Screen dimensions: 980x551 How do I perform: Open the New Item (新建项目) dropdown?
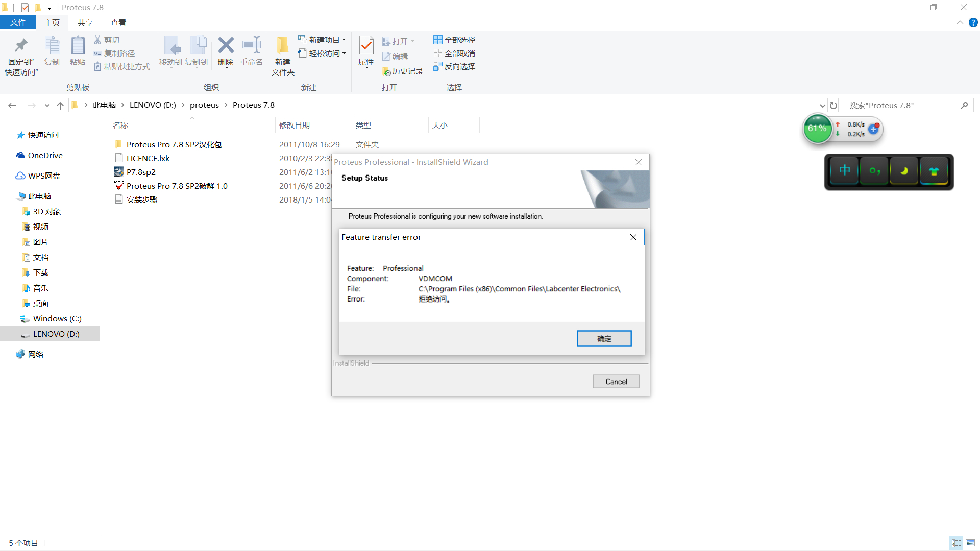pos(344,40)
